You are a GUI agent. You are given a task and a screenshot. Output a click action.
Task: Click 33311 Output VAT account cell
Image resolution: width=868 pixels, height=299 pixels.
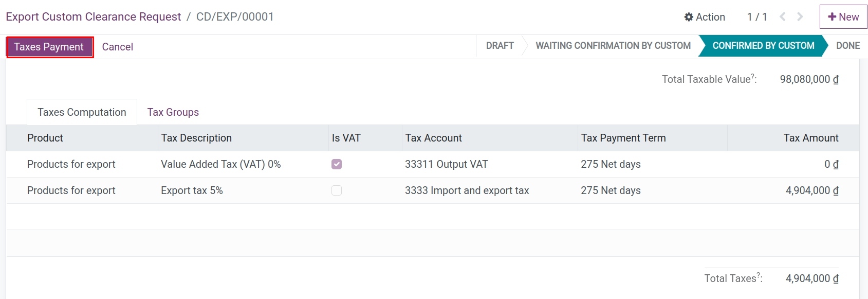pos(446,164)
